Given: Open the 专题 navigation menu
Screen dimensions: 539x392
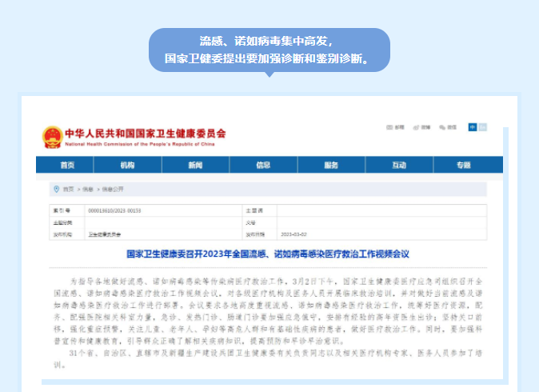Looking at the screenshot, I should 464,165.
